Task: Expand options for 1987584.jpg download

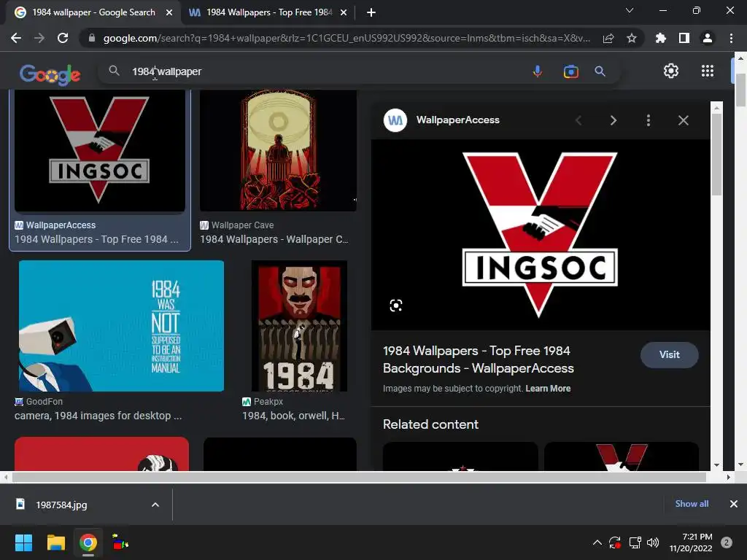Action: [155, 505]
